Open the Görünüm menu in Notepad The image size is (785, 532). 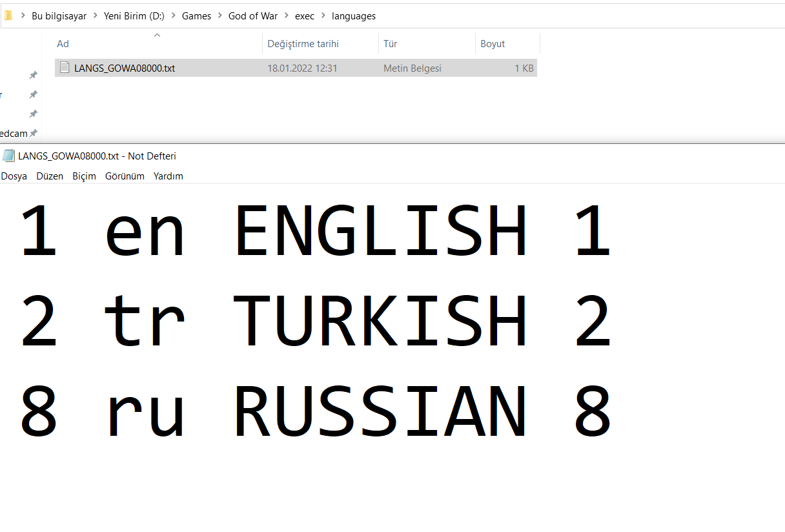point(125,176)
